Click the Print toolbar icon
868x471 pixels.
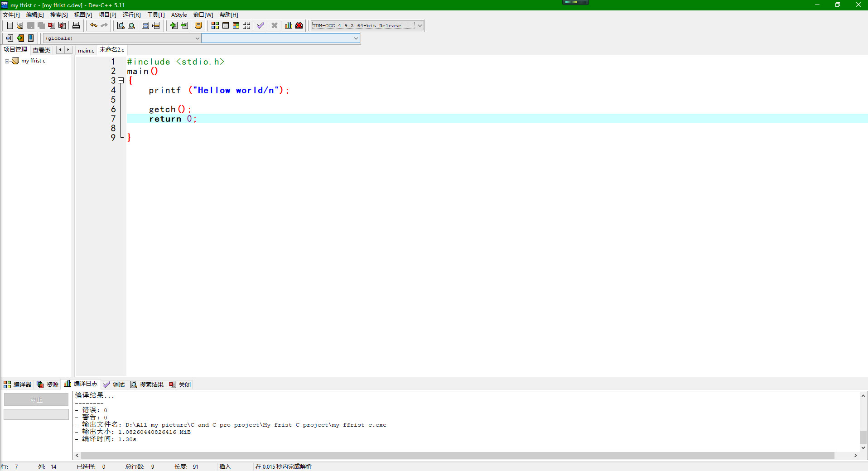[76, 25]
